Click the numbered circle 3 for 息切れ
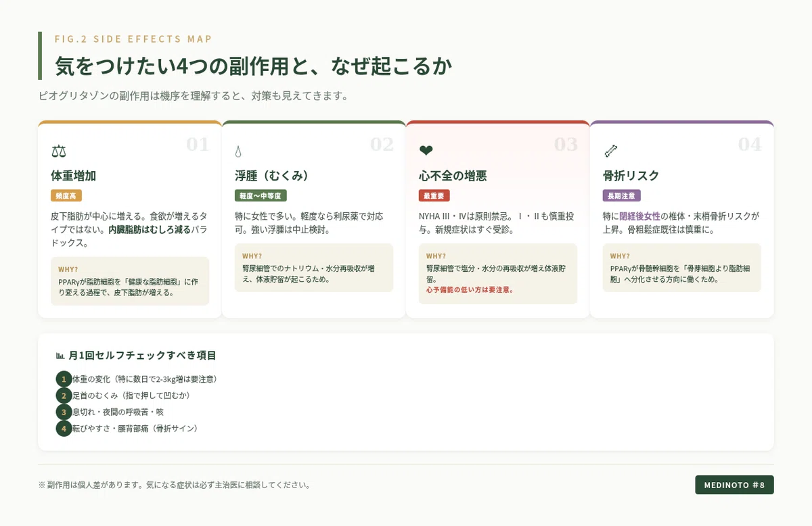Image resolution: width=812 pixels, height=526 pixels. pos(64,412)
